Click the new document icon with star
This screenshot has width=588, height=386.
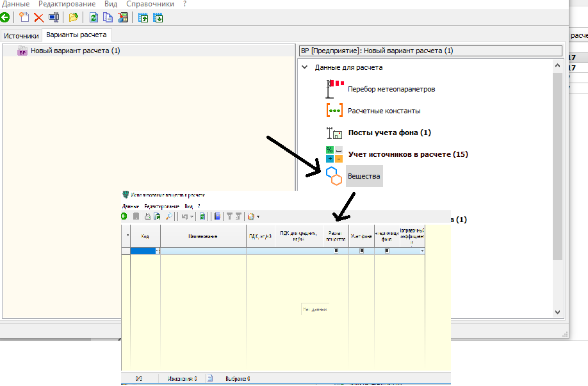pos(24,17)
